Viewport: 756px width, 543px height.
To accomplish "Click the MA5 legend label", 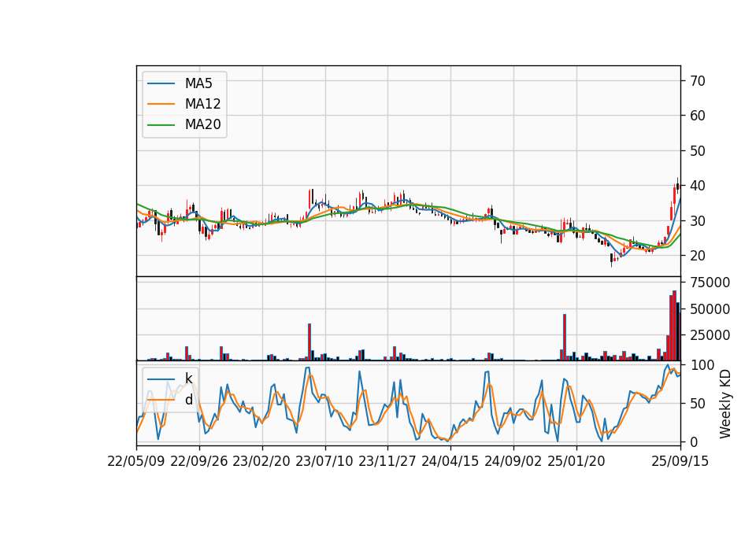I will pyautogui.click(x=198, y=83).
